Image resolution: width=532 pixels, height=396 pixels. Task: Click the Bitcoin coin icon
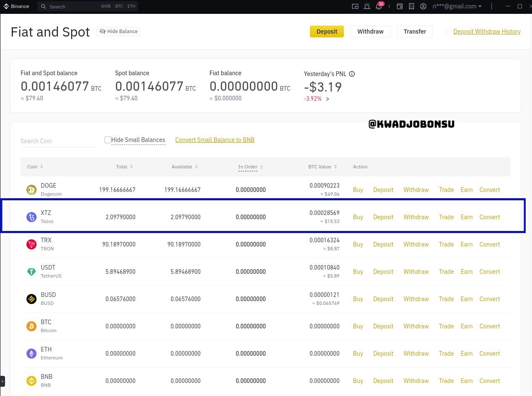coord(31,326)
